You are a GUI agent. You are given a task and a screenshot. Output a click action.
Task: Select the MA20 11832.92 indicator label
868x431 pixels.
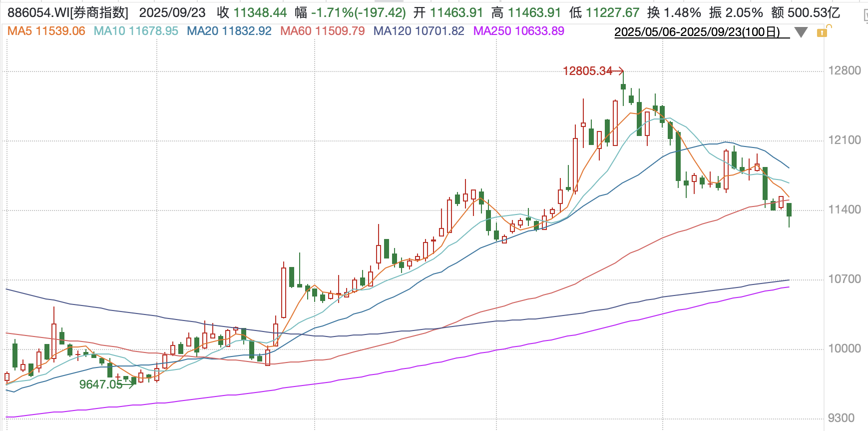(229, 31)
